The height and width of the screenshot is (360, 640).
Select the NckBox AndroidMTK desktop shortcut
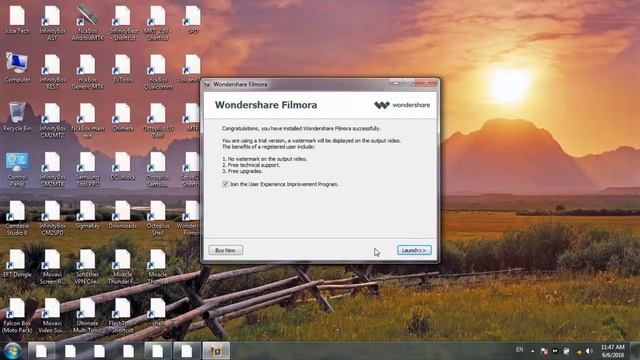pyautogui.click(x=87, y=23)
